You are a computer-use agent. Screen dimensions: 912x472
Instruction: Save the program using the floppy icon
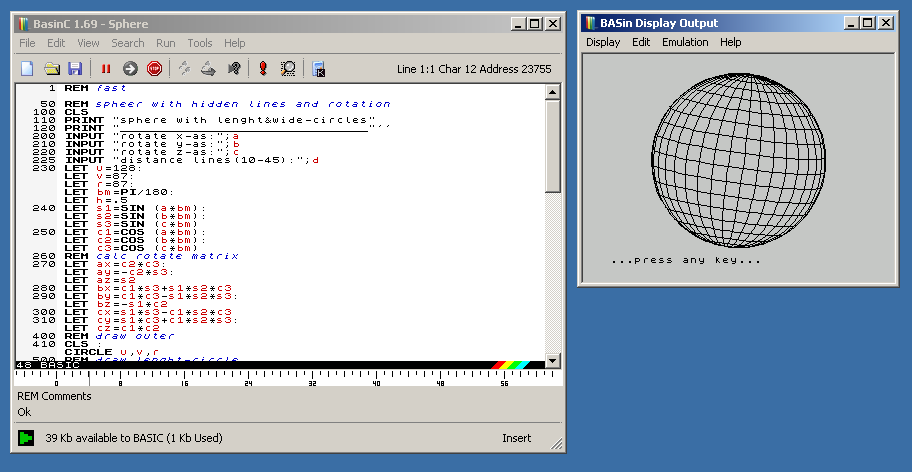(x=74, y=69)
